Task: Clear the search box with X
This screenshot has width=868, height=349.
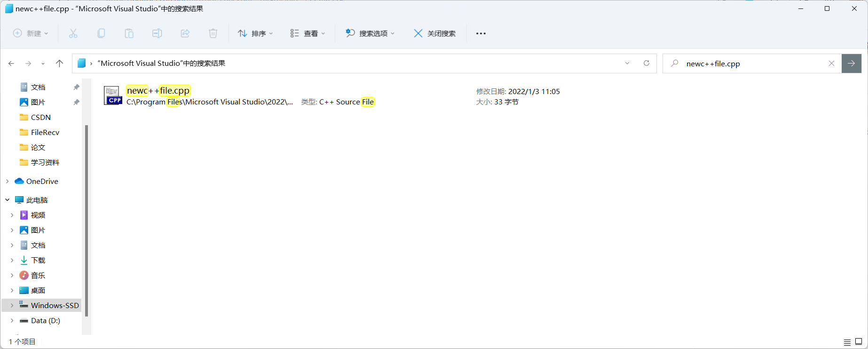Action: [x=831, y=63]
